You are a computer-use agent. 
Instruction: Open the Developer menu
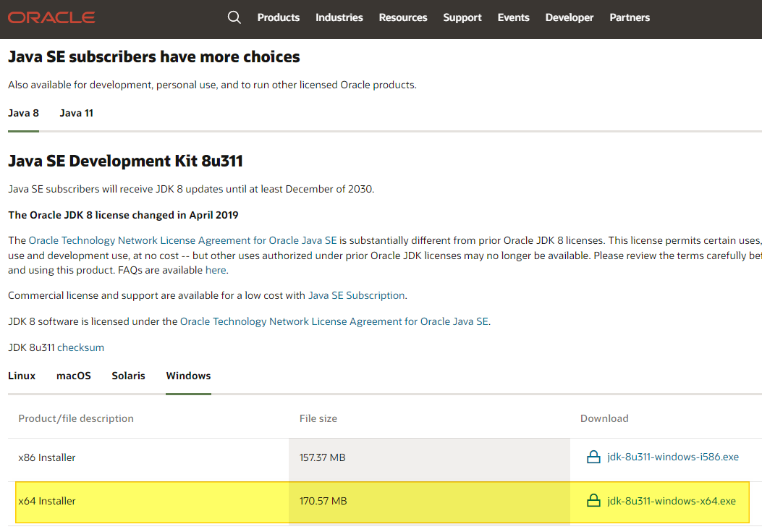(x=570, y=17)
